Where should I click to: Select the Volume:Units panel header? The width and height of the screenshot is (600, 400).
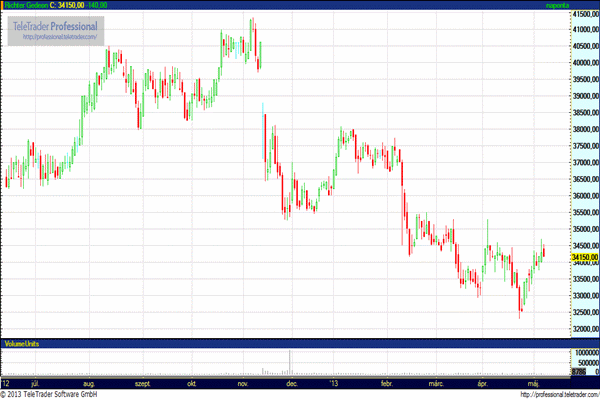[x=25, y=344]
